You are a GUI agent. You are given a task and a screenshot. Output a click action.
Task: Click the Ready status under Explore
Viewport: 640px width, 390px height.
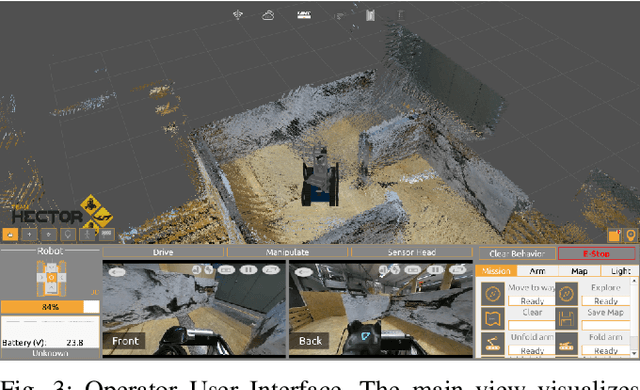pos(606,301)
